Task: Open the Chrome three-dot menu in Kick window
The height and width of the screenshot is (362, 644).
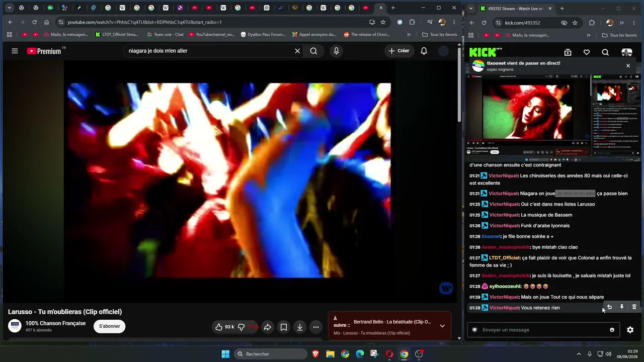Action: (633, 23)
